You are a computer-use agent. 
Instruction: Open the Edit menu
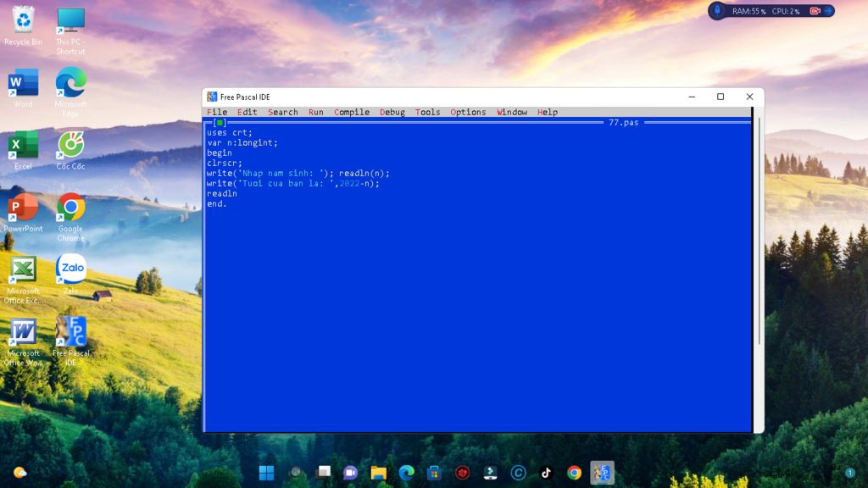click(247, 112)
